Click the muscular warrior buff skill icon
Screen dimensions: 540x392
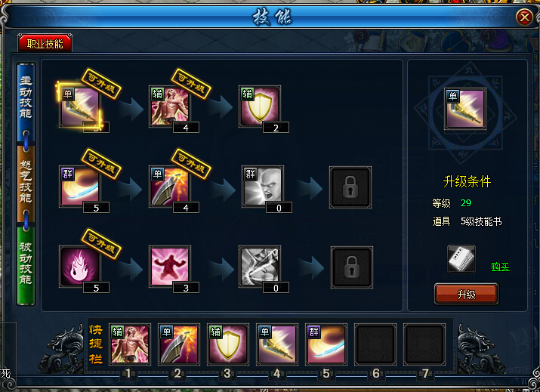(169, 106)
